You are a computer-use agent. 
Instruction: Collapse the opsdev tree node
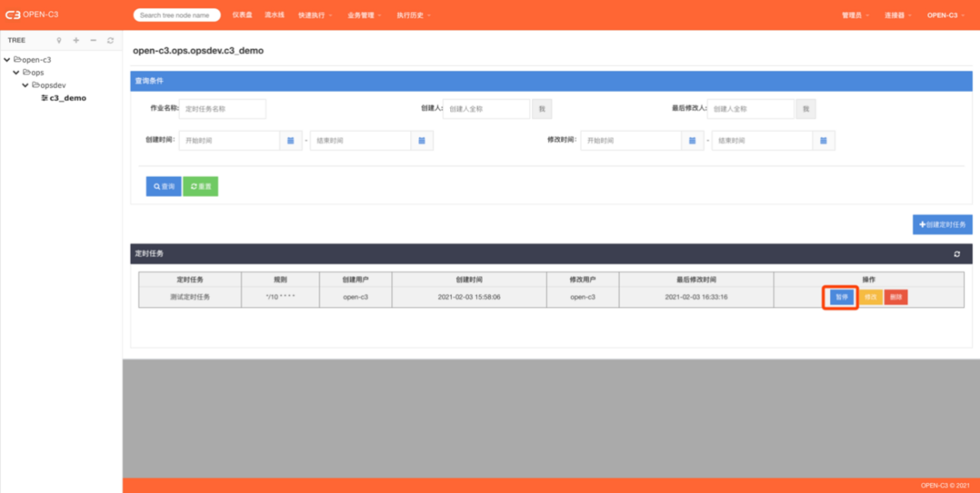(25, 85)
